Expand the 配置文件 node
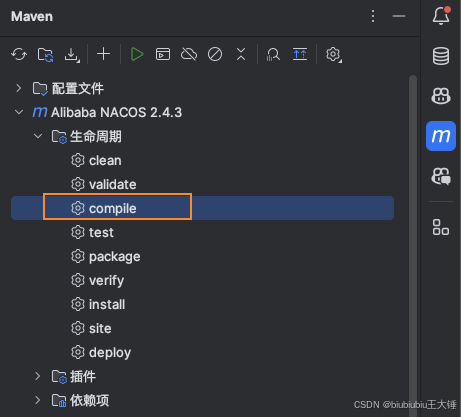461x417 pixels. [19, 88]
